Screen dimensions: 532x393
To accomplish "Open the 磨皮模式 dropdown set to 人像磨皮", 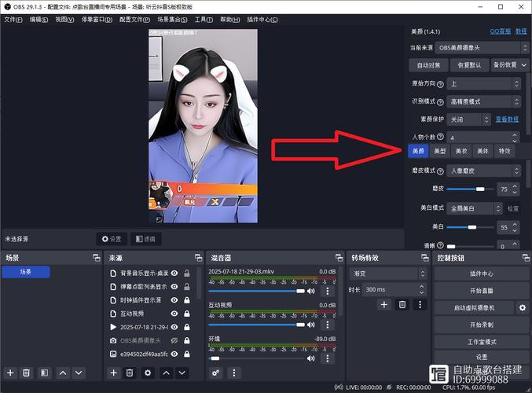I will point(484,171).
